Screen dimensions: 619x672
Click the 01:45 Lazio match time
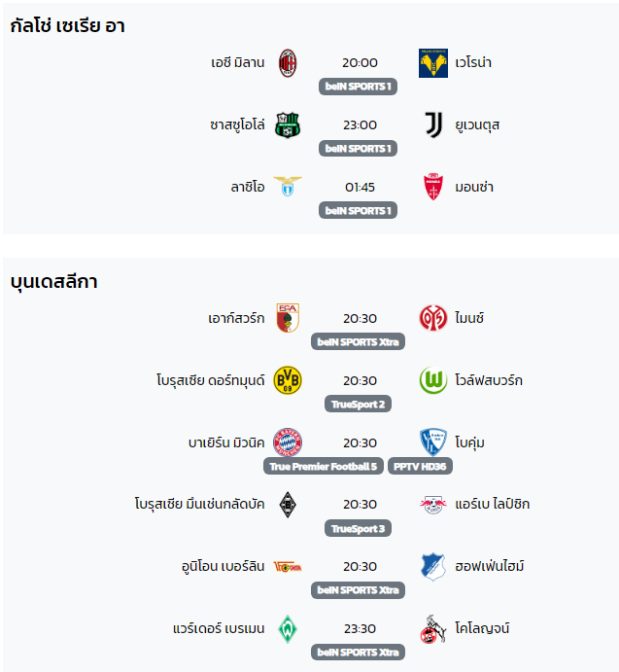(360, 188)
